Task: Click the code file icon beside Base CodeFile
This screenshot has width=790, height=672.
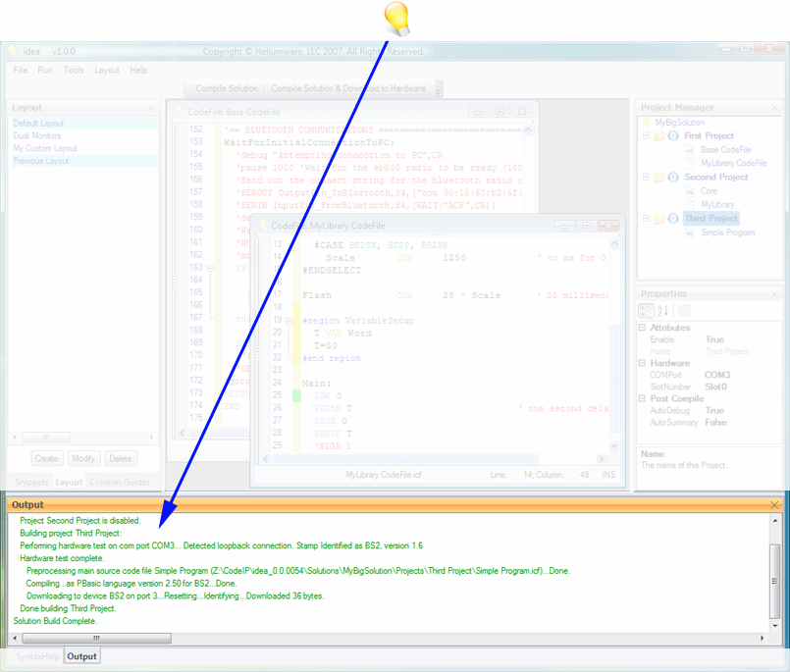Action: coord(689,149)
